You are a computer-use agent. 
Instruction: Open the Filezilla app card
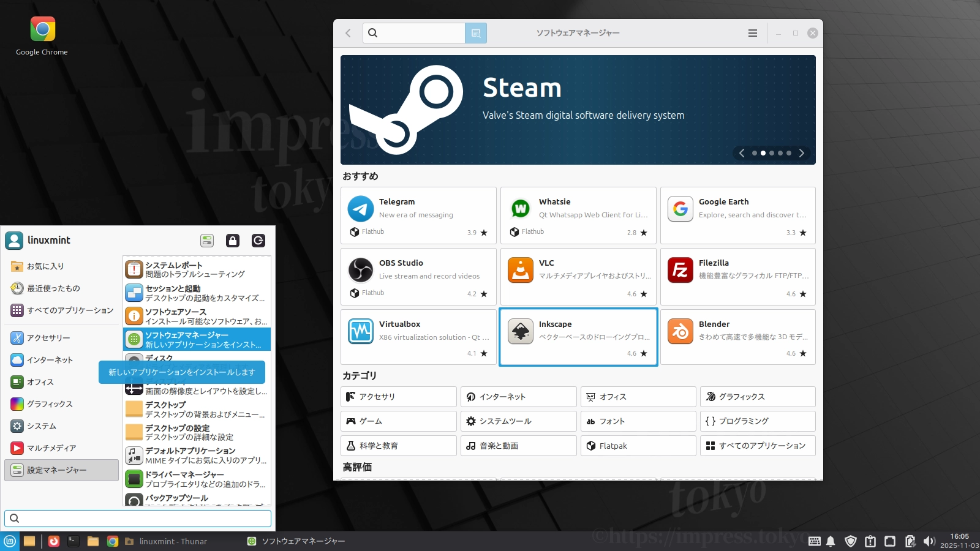[738, 277]
